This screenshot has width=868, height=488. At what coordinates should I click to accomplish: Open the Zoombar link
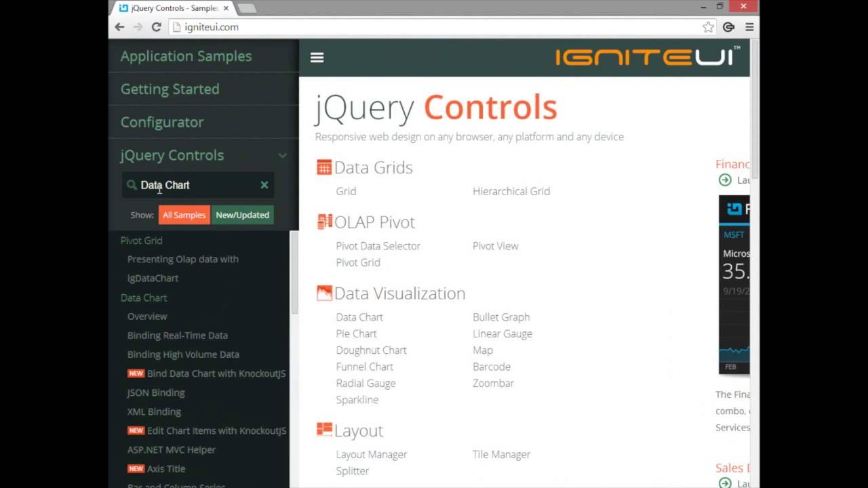pyautogui.click(x=493, y=383)
